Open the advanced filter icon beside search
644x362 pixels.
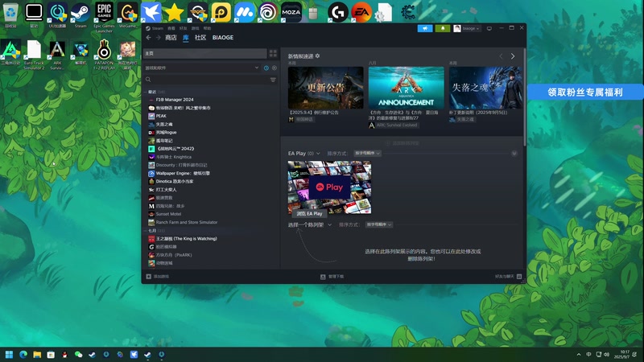point(273,80)
